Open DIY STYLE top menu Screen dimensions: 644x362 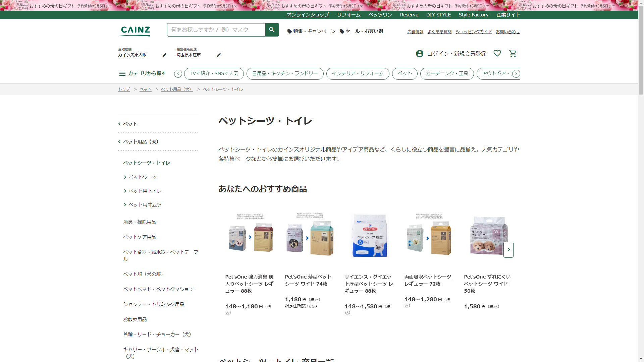pos(438,15)
